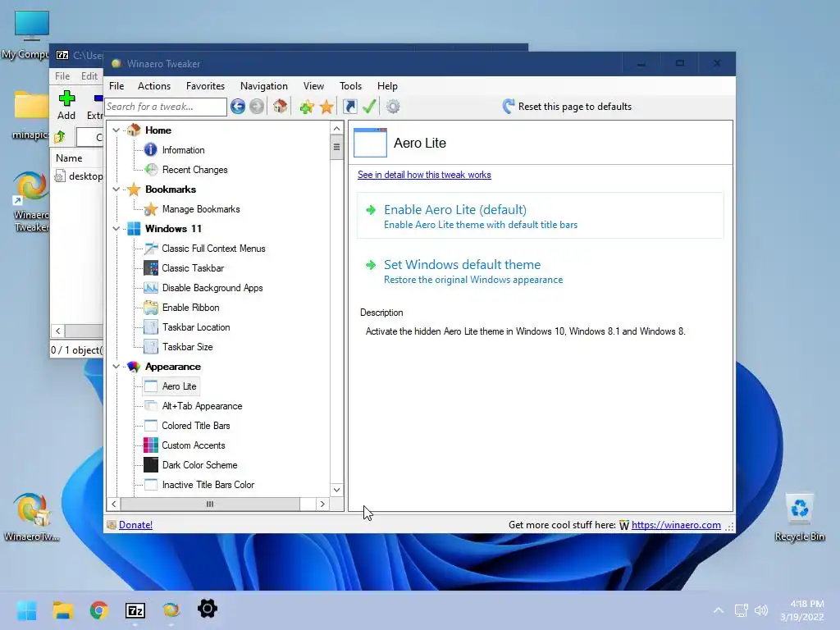The image size is (840, 630).
Task: Open the Navigation menu
Action: click(x=263, y=85)
